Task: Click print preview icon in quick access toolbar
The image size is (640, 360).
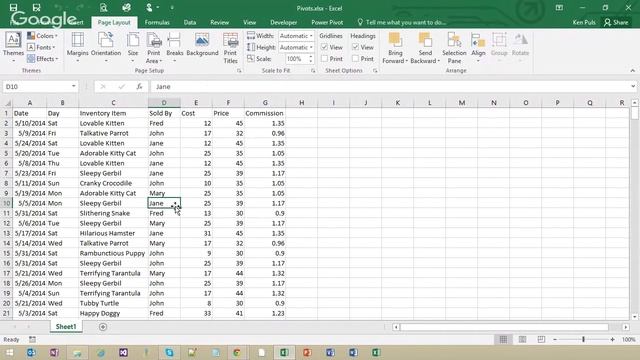Action: tap(103, 7)
